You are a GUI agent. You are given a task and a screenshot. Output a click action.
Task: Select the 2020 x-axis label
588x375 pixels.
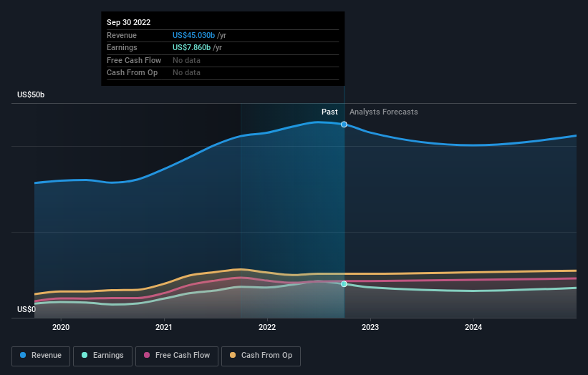tap(61, 327)
